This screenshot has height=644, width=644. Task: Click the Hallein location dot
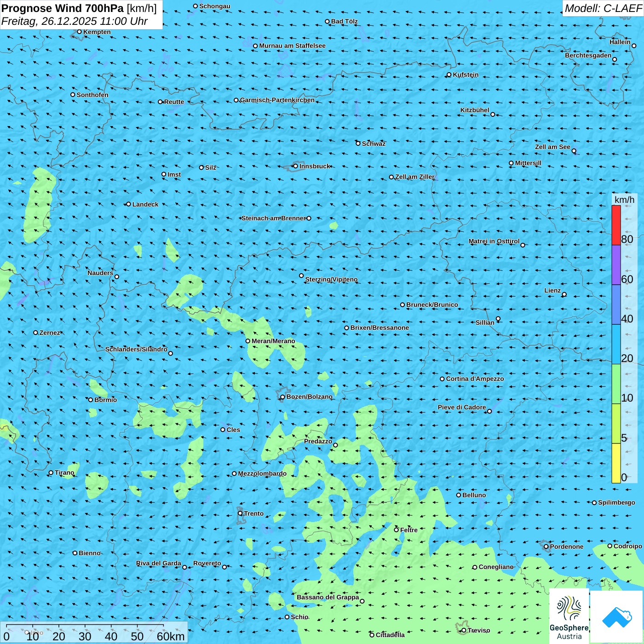634,46
